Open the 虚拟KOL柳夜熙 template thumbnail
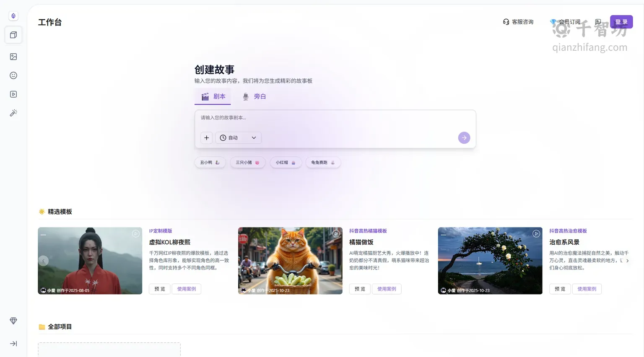Screen dimensions: 644x357 pyautogui.click(x=90, y=261)
